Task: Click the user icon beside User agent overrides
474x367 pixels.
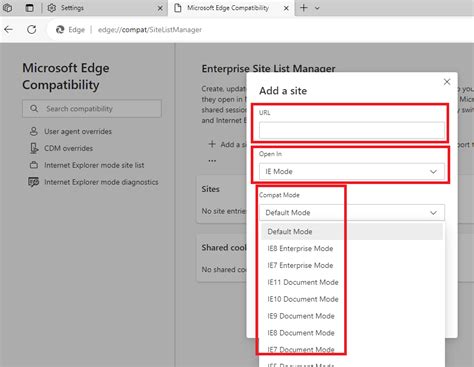Action: 34,131
